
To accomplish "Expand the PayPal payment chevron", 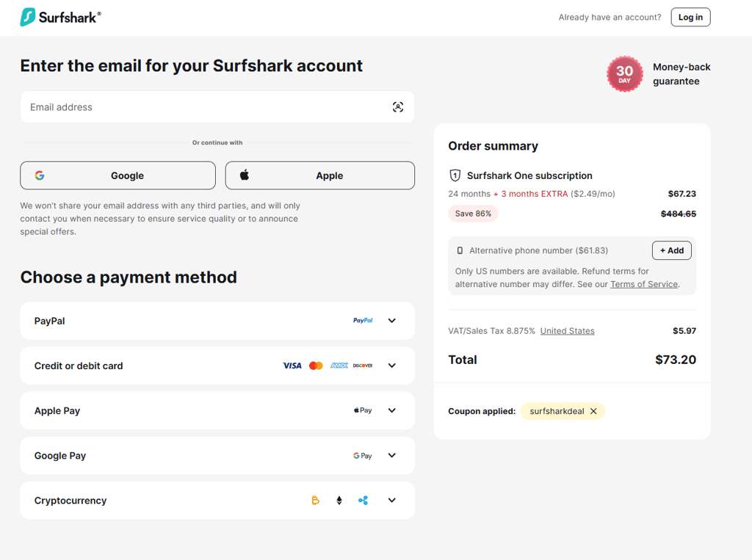I will 392,321.
